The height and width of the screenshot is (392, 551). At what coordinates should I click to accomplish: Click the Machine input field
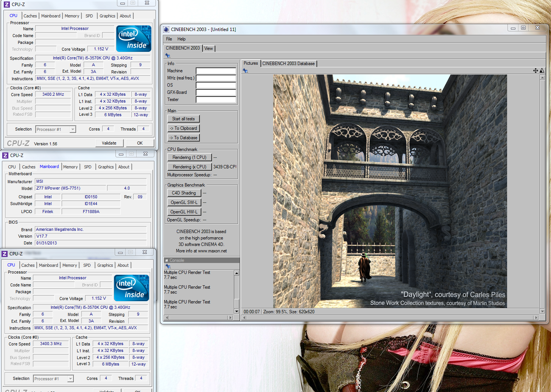(216, 71)
